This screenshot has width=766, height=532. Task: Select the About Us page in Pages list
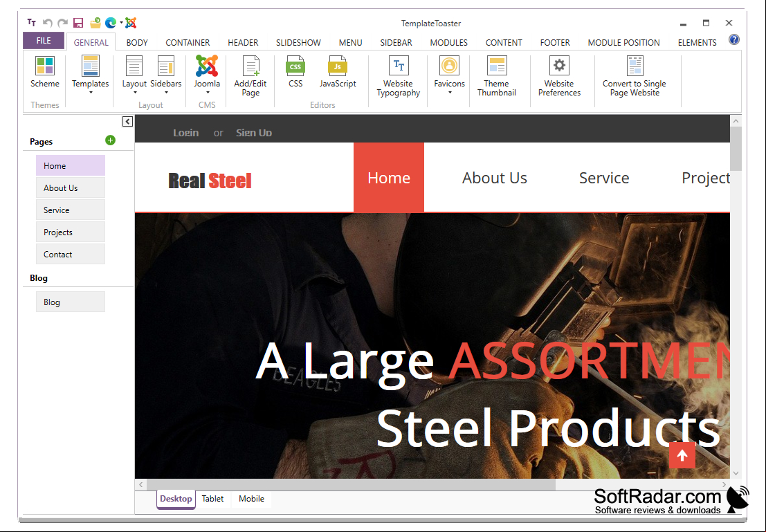click(71, 187)
